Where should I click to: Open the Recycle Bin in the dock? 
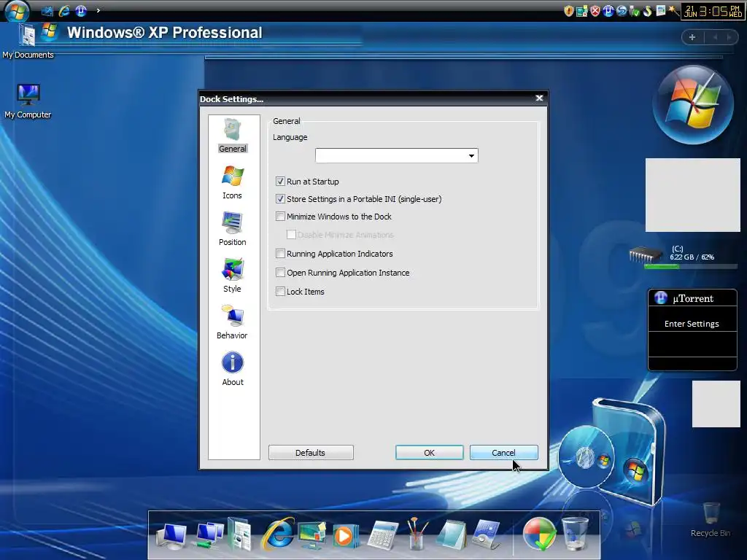(575, 533)
